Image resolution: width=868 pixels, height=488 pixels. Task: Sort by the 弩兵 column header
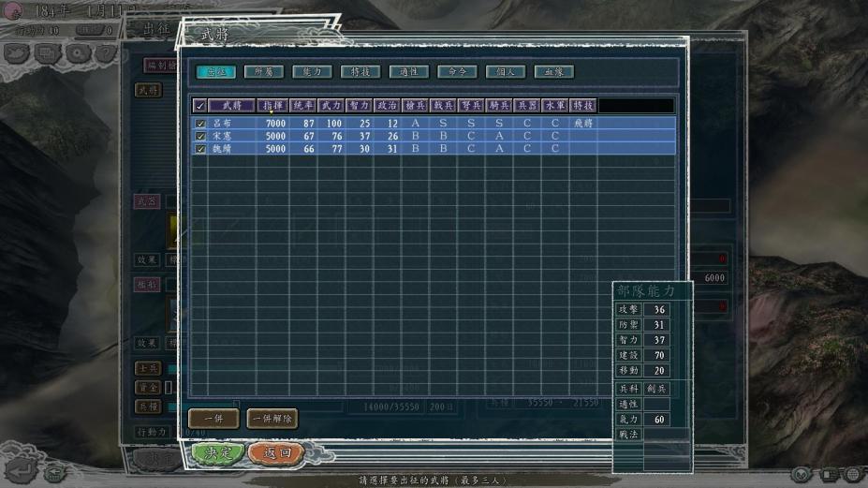coord(471,105)
